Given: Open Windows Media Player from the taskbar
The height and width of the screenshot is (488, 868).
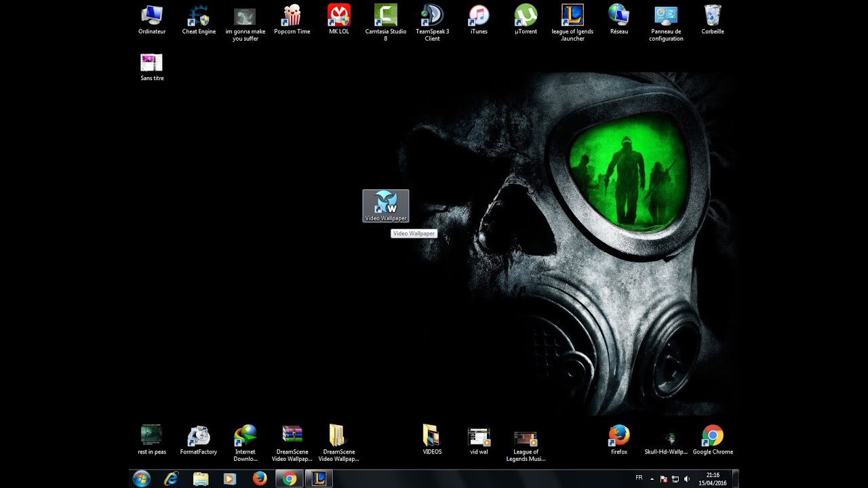Looking at the screenshot, I should (230, 479).
